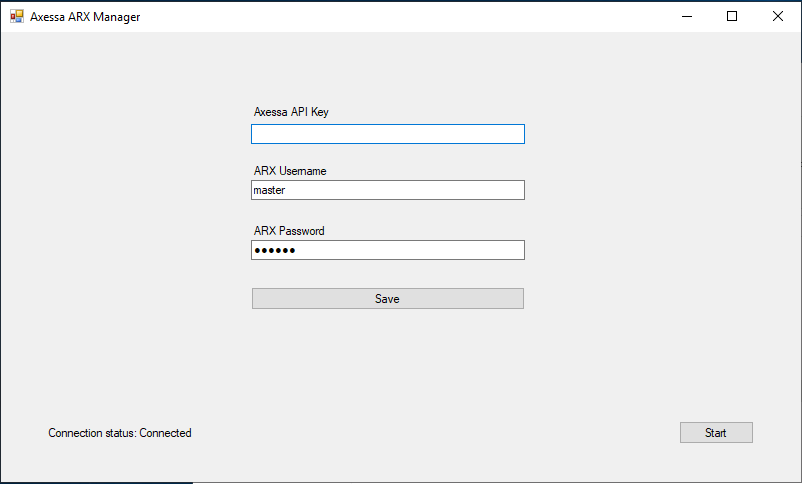The height and width of the screenshot is (484, 802).
Task: Click the Axessa API Key input field
Action: click(388, 134)
